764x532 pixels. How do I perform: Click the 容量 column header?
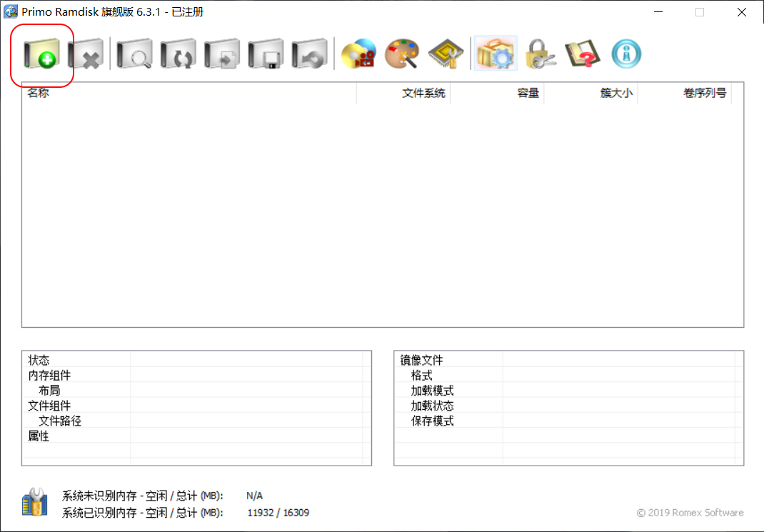(x=497, y=93)
